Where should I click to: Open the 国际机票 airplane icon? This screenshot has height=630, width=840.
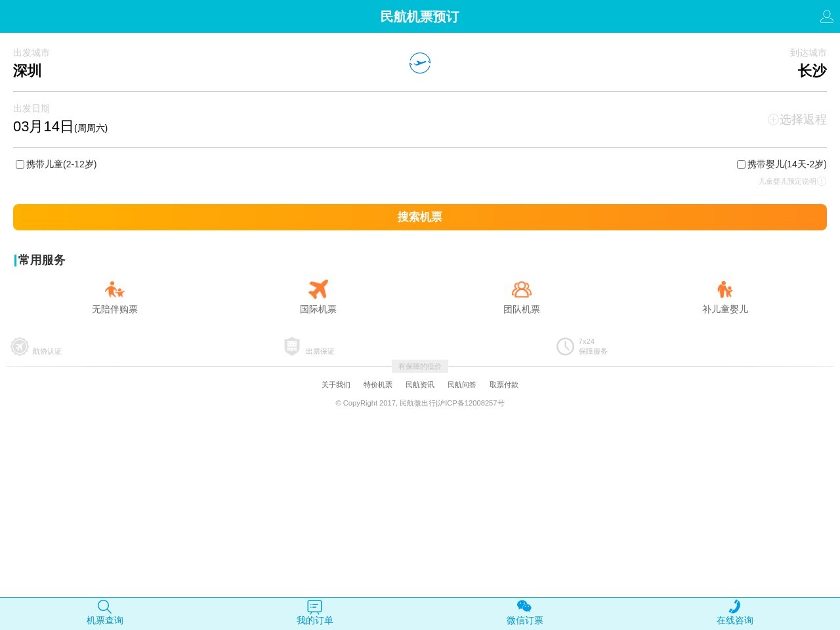tap(318, 289)
